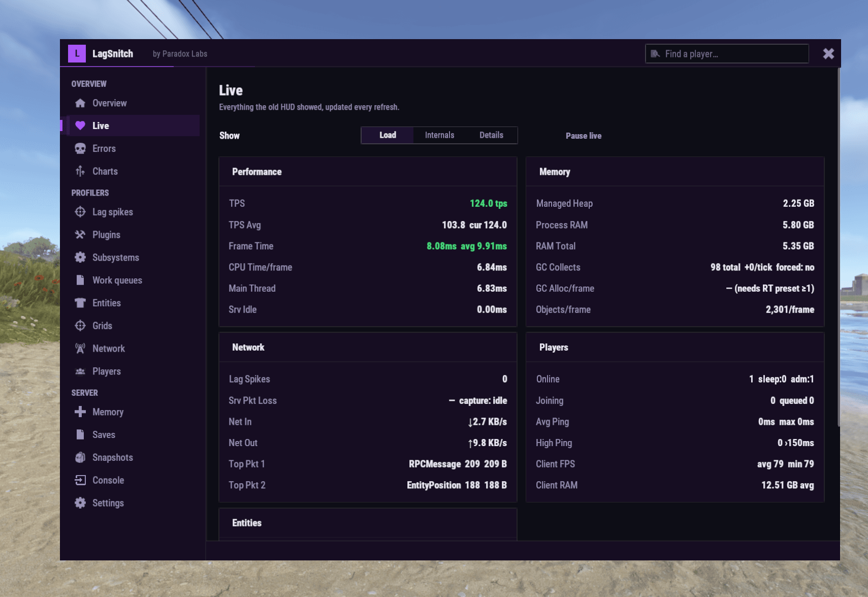Viewport: 868px width, 597px height.
Task: Click the Entities panel header
Action: [x=368, y=523]
